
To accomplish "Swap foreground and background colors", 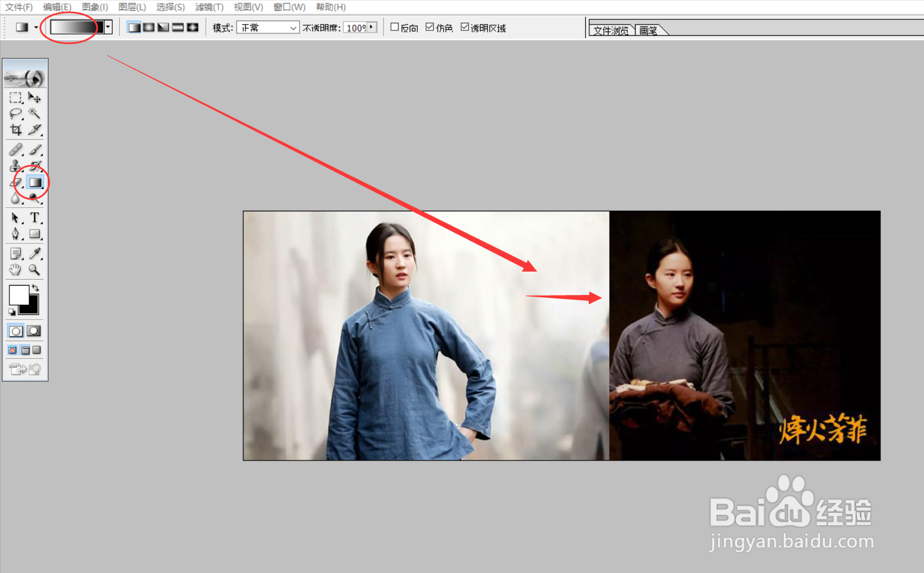I will tap(36, 287).
